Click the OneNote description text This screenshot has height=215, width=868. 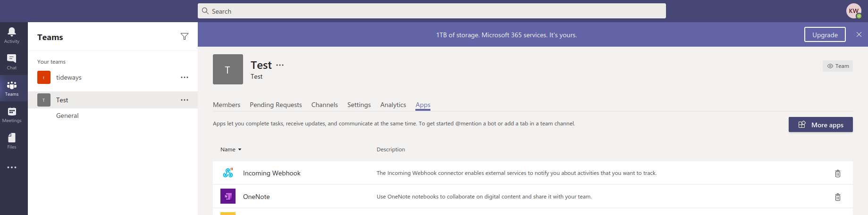[x=484, y=197]
